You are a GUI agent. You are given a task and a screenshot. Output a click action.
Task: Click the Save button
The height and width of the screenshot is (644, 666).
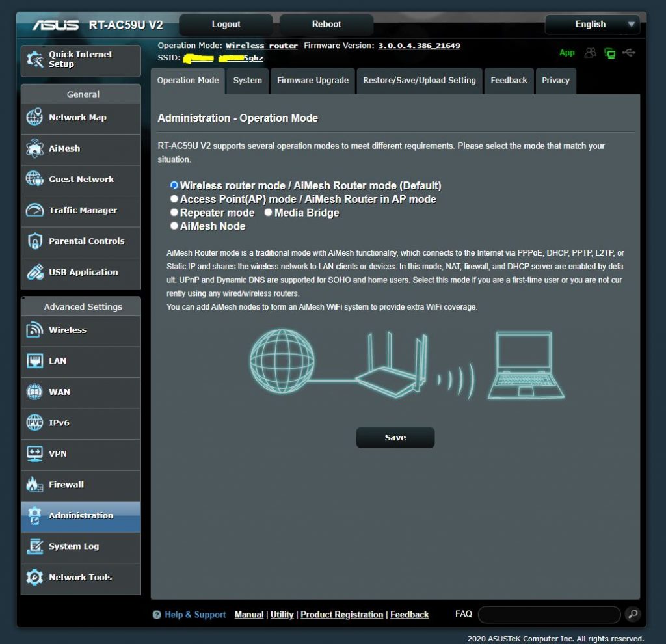pyautogui.click(x=395, y=438)
